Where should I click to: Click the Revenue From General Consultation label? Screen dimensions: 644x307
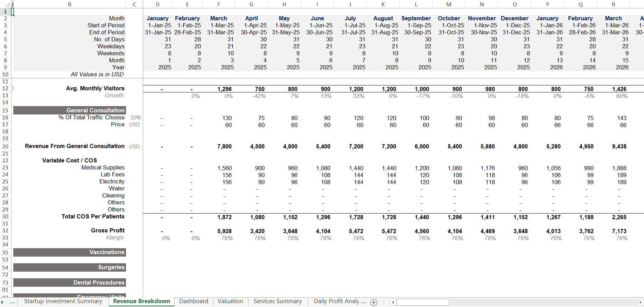[75, 146]
